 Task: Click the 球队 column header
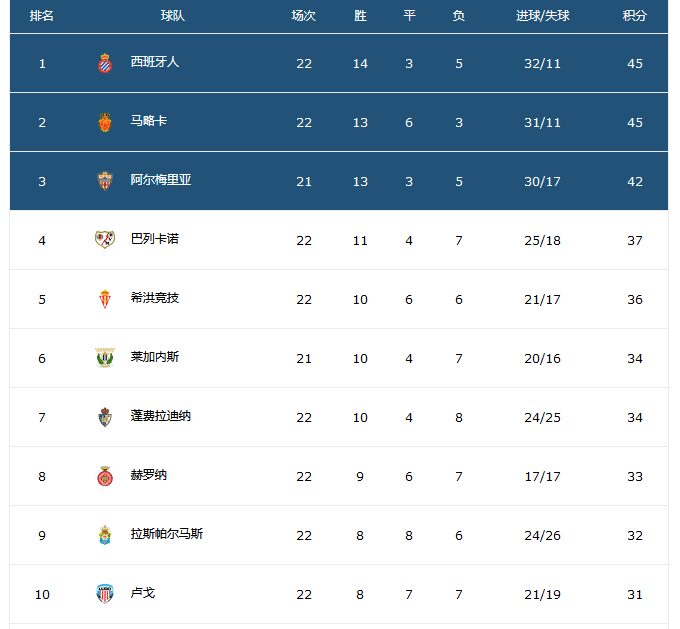coord(173,16)
